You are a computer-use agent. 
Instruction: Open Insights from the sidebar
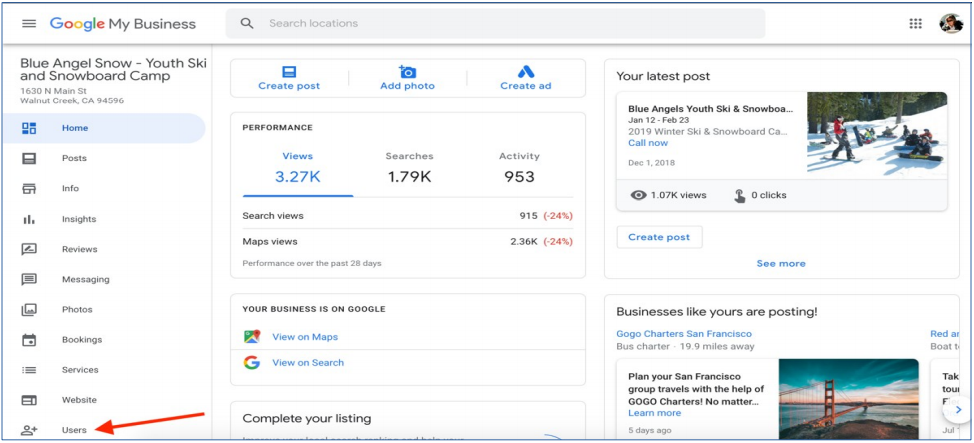pyautogui.click(x=79, y=219)
